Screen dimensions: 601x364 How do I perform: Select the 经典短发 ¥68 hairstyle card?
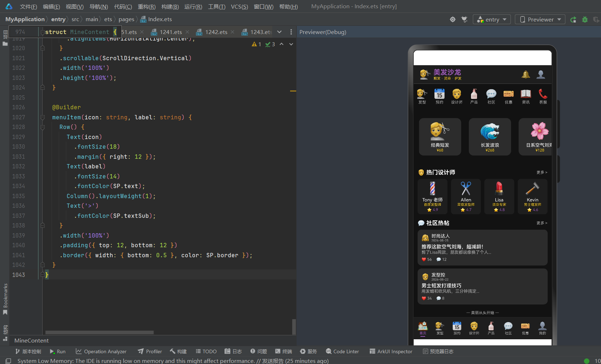click(440, 136)
